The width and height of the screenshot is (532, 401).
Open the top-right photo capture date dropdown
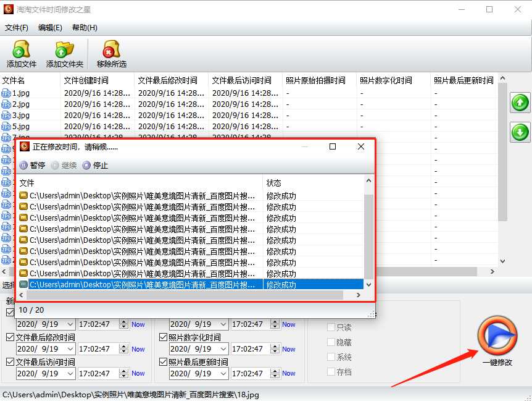pos(223,324)
